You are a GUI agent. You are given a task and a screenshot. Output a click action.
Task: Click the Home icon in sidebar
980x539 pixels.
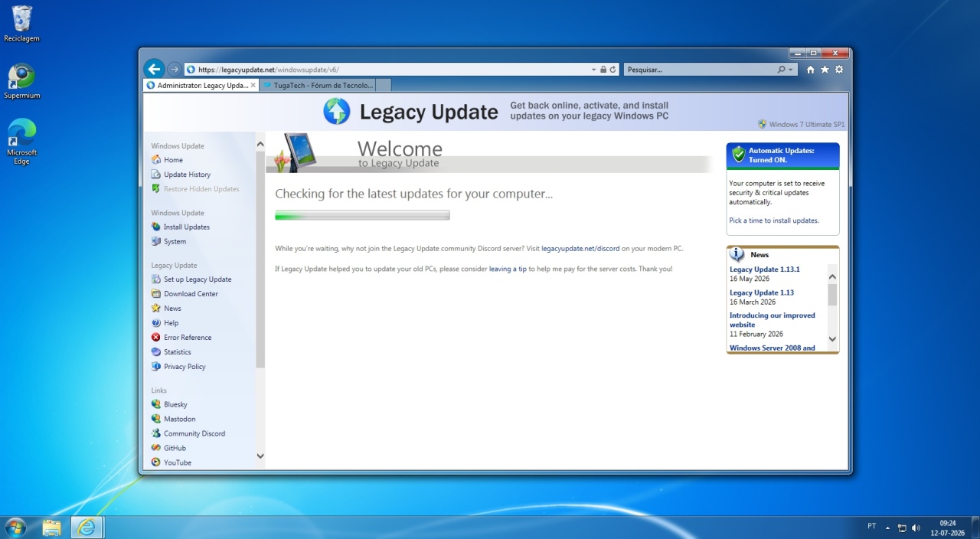coord(156,160)
